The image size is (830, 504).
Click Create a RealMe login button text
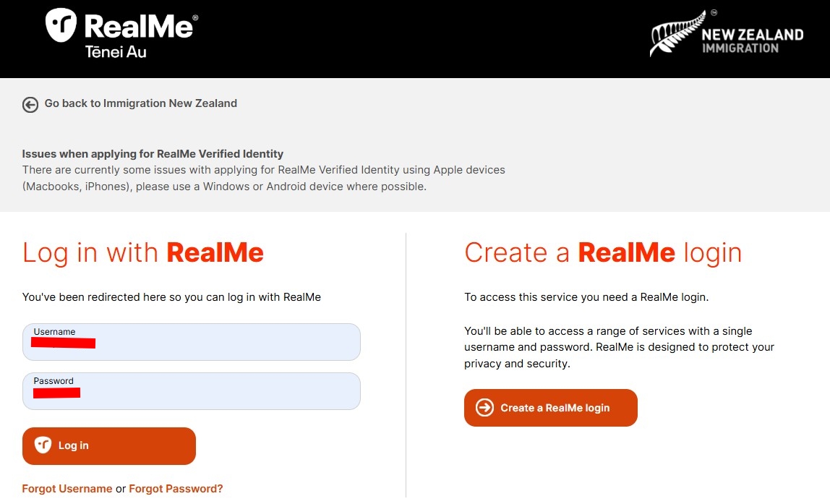(555, 408)
